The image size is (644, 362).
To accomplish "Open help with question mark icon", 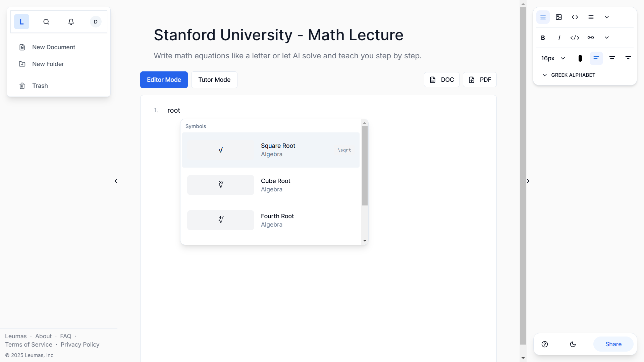I will click(x=545, y=344).
